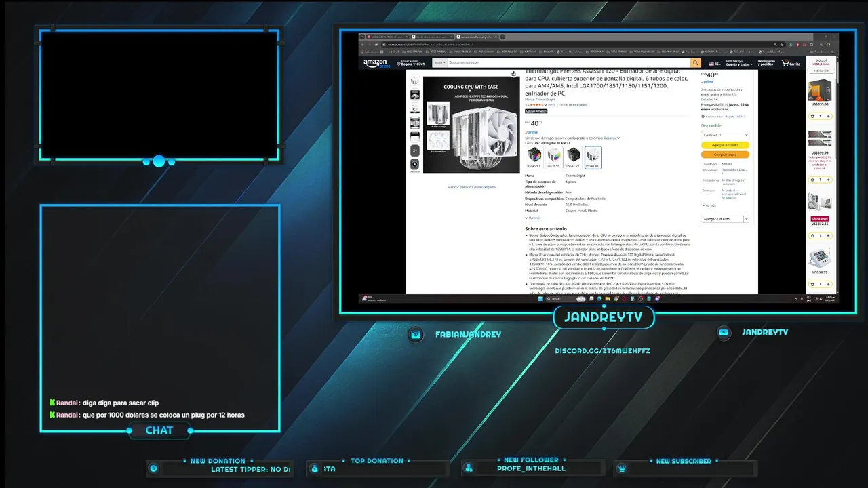This screenshot has width=868, height=488.
Task: Expand Detalles next to envío gratis a Colombia
Action: point(612,138)
